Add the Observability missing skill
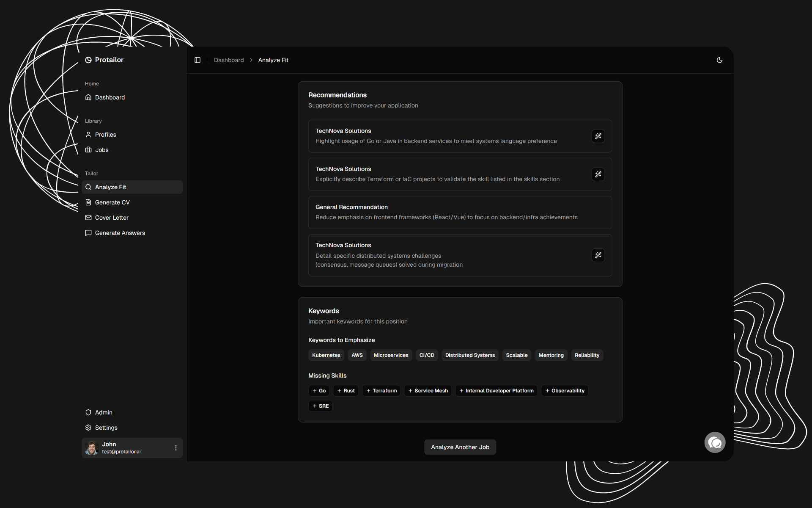 coord(565,391)
